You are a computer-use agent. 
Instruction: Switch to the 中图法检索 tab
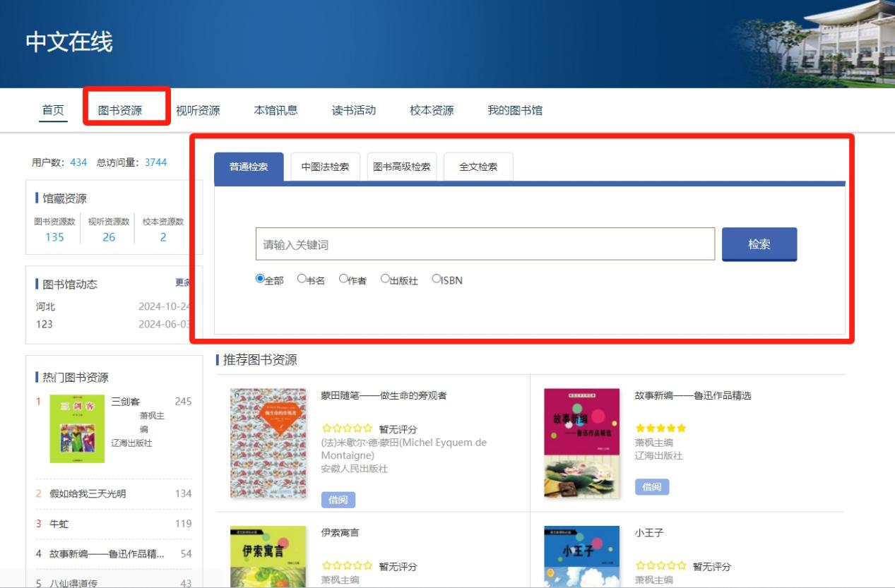point(325,167)
